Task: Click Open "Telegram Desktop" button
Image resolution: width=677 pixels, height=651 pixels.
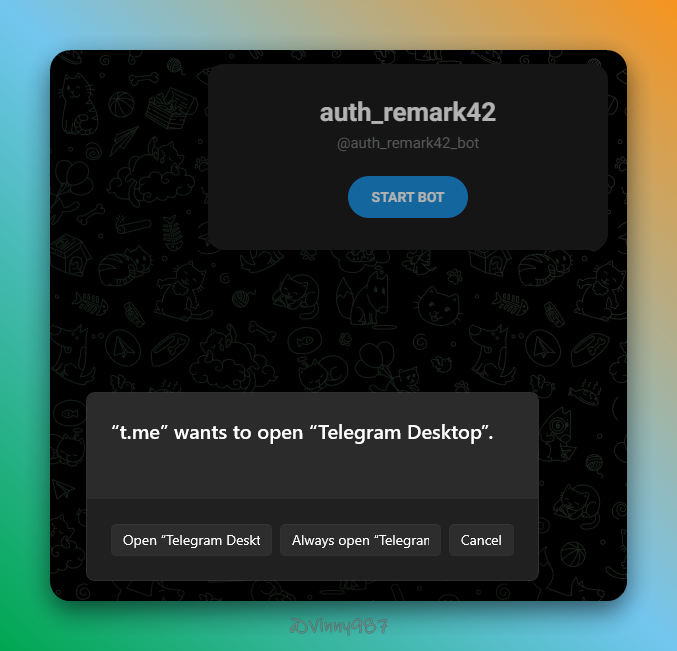Action: pos(191,540)
